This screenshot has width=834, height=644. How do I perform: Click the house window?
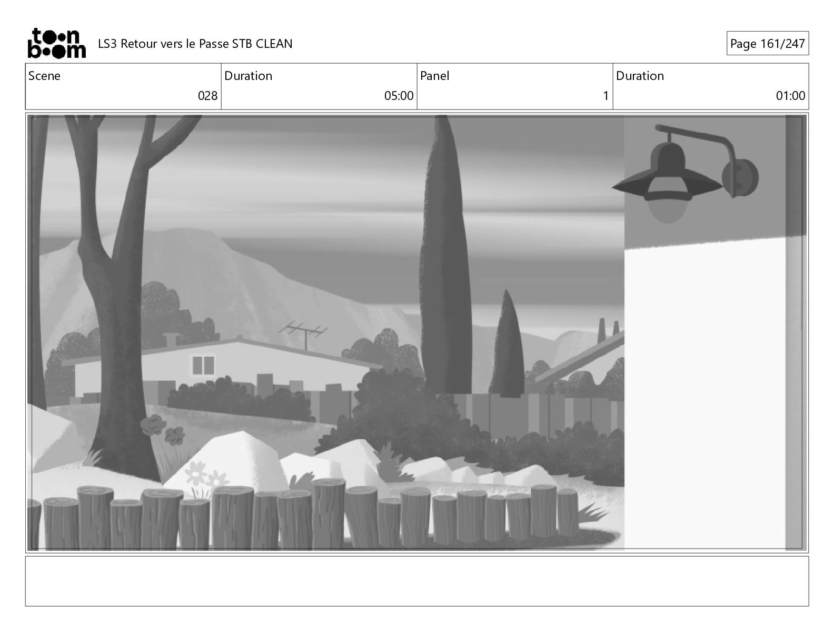click(203, 365)
